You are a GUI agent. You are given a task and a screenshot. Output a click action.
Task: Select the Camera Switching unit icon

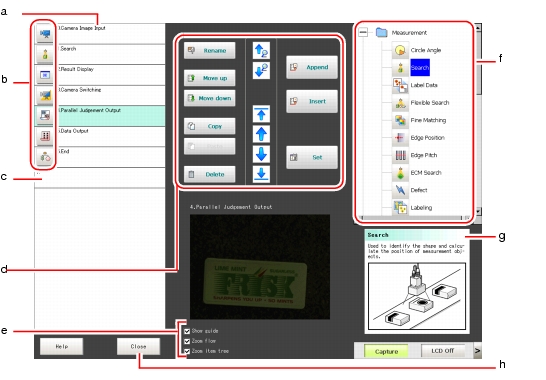[x=45, y=95]
